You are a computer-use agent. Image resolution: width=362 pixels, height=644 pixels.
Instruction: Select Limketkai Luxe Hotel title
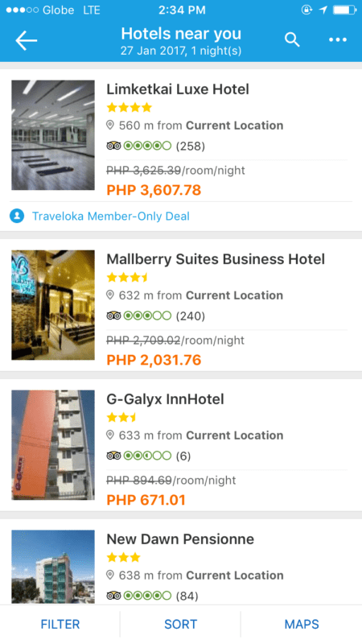[178, 89]
